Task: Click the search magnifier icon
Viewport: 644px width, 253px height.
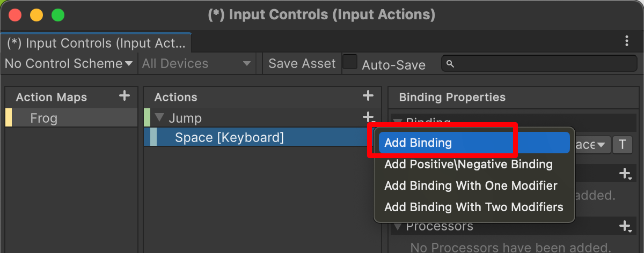Action: (x=450, y=64)
